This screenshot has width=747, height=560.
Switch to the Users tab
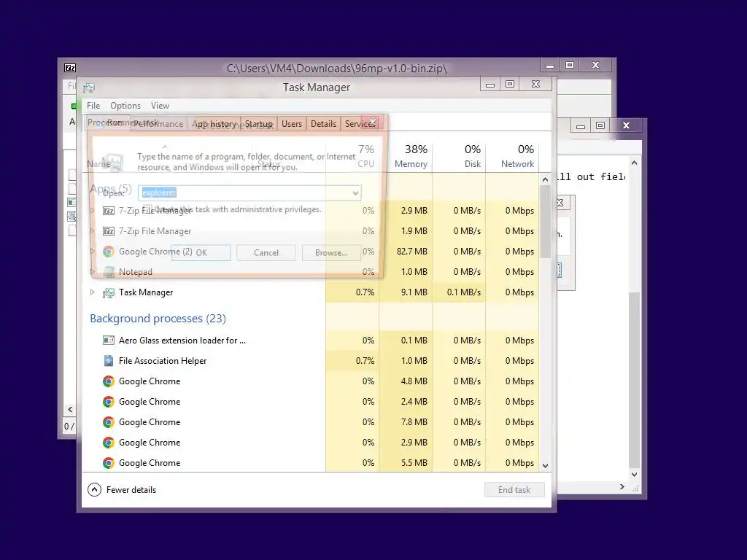coord(292,124)
